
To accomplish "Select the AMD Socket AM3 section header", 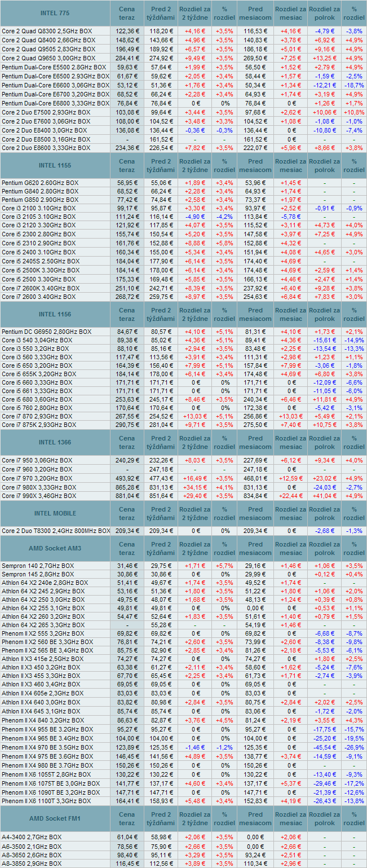I will pyautogui.click(x=55, y=548).
